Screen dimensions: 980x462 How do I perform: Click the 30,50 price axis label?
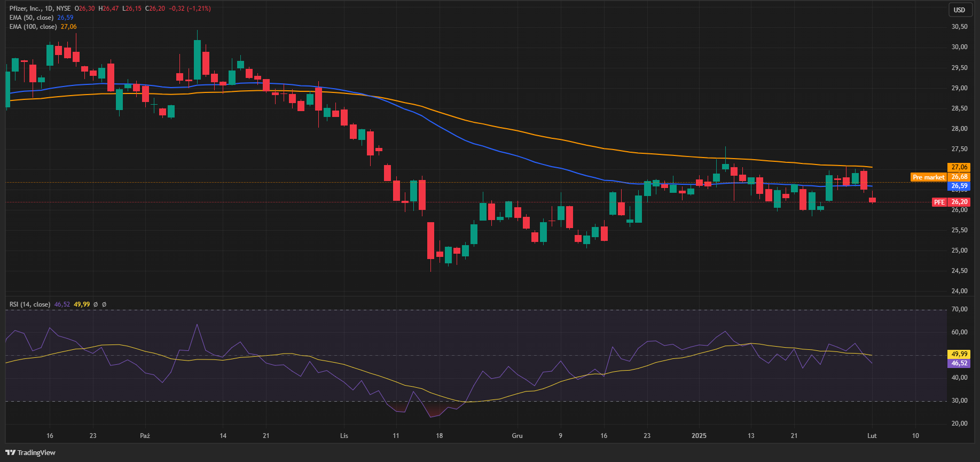959,27
